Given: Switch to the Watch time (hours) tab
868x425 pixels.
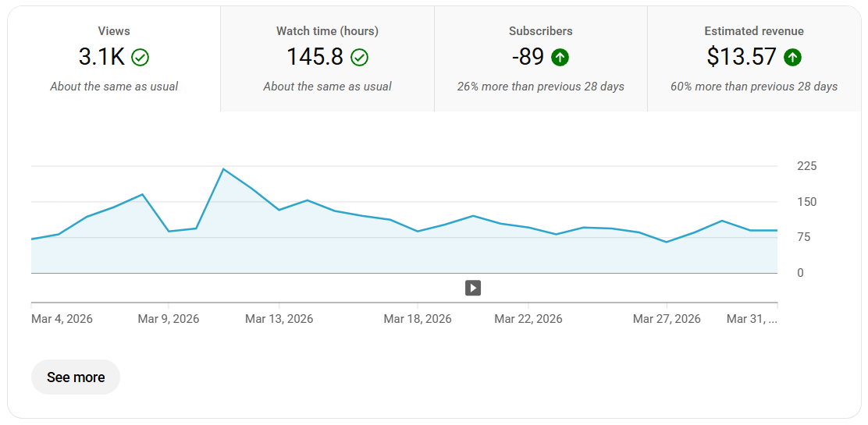Looking at the screenshot, I should click(327, 58).
